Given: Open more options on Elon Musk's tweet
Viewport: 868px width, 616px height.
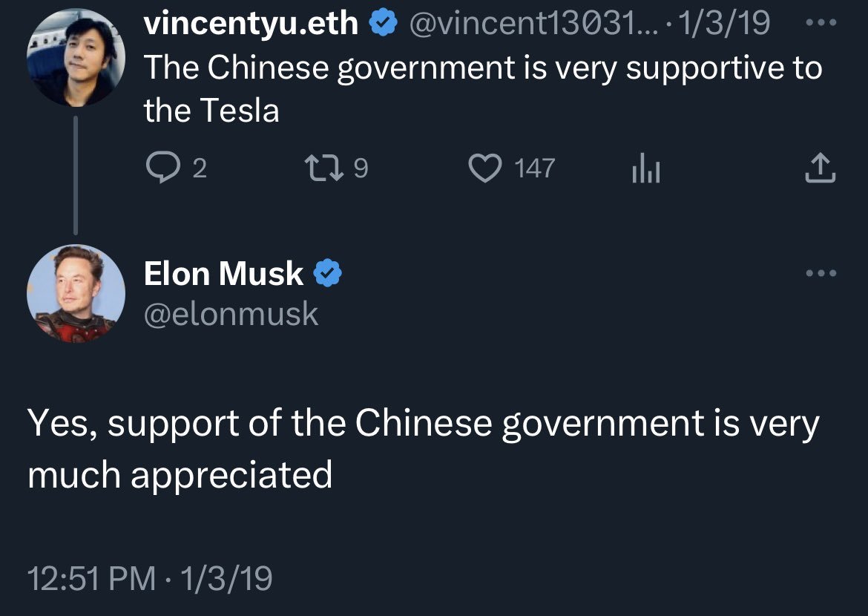Looking at the screenshot, I should tap(822, 273).
